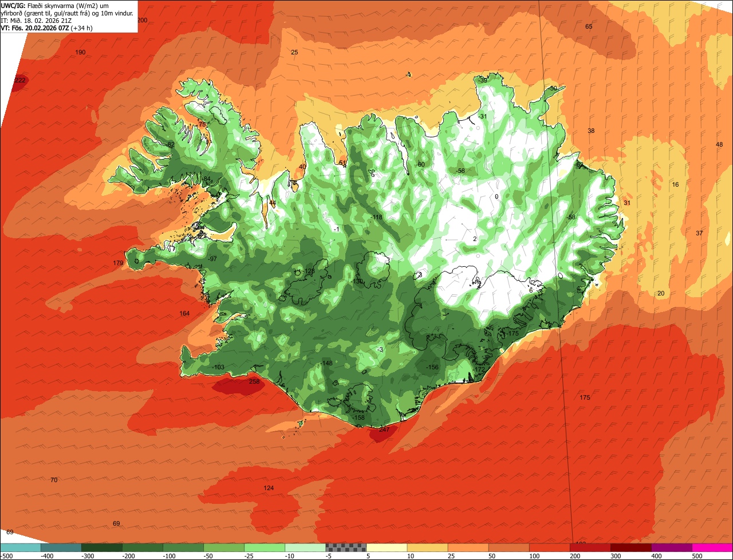
Task: Click the -128 flux value on the western glacier
Action: point(309,271)
